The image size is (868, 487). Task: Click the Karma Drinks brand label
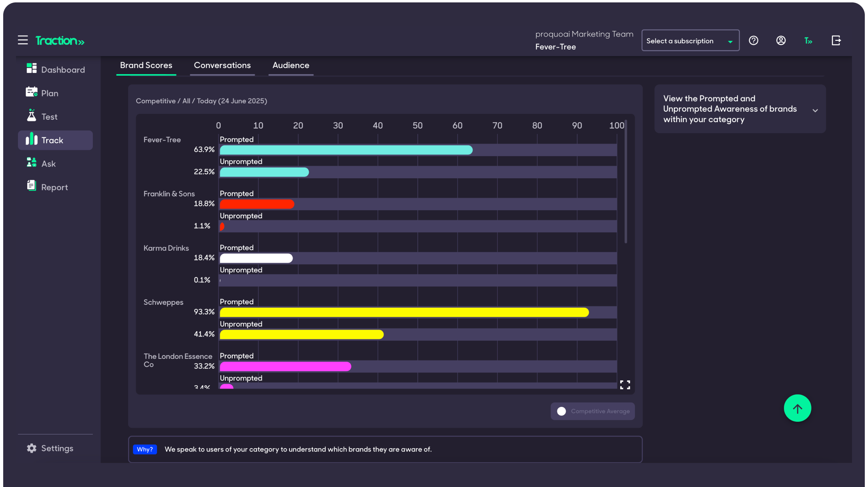tap(166, 248)
